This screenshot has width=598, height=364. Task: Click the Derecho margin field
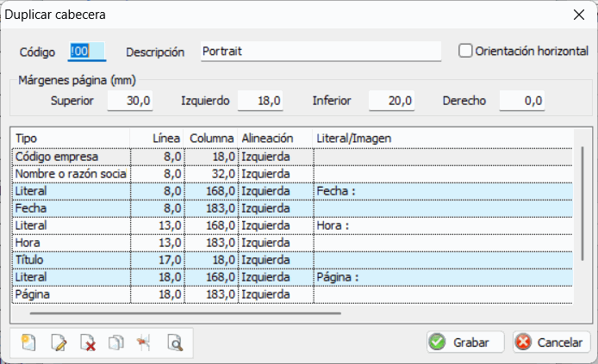[x=522, y=101]
